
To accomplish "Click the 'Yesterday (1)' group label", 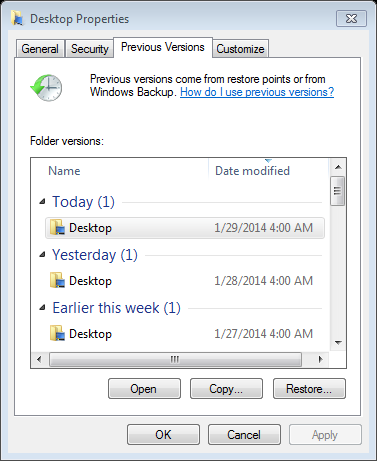I will [95, 255].
